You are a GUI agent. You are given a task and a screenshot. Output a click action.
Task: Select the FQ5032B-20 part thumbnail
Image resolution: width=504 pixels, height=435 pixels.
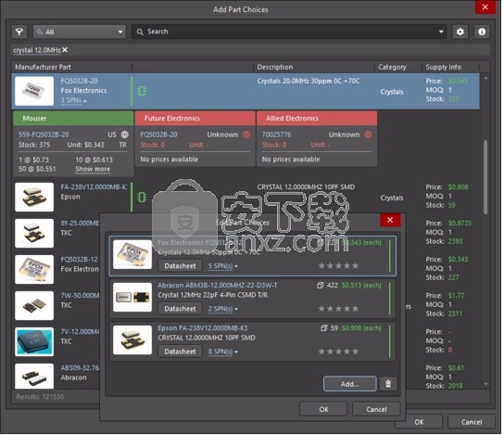coord(34,91)
